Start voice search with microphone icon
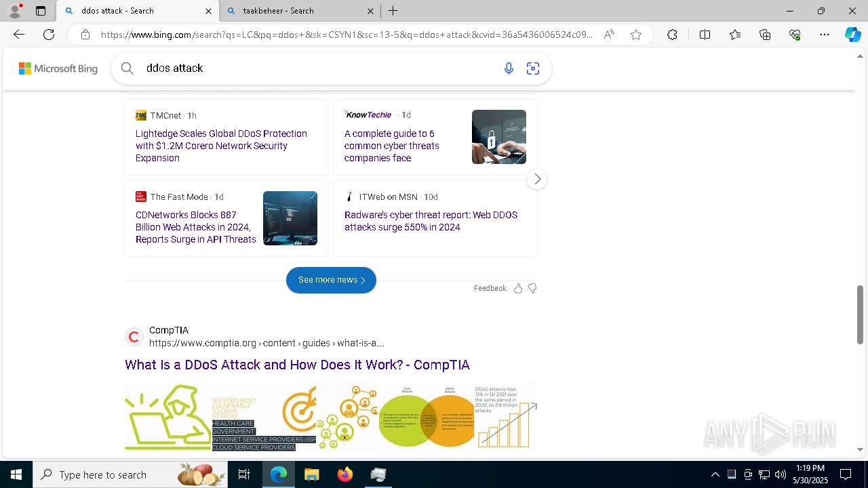This screenshot has width=868, height=488. tap(509, 68)
